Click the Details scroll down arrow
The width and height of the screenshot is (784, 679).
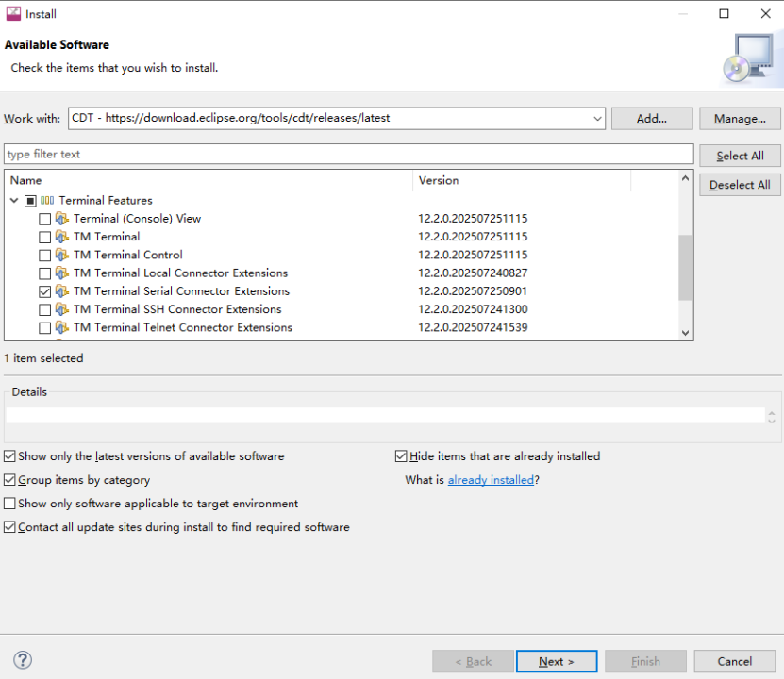coord(772,421)
